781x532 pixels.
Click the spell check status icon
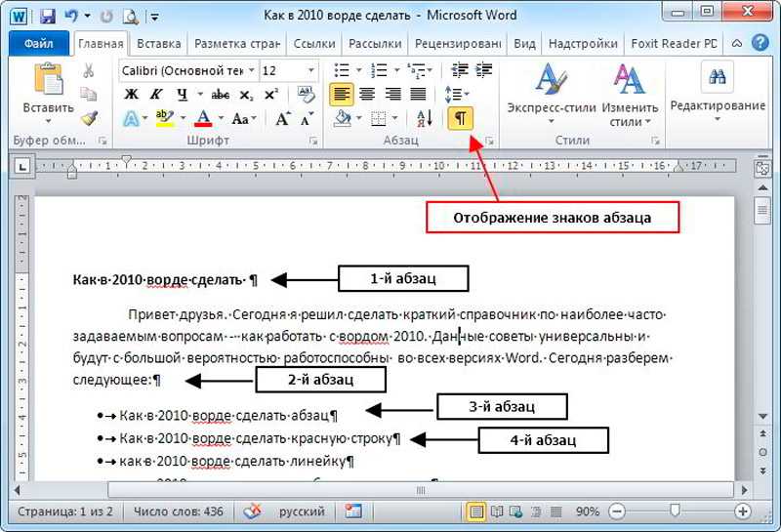[x=252, y=512]
